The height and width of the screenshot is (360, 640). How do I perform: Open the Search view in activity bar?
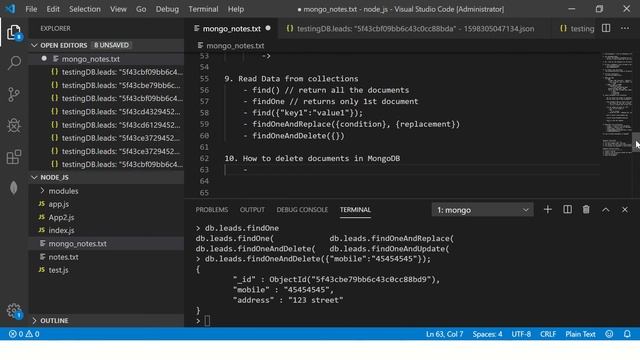pos(14,63)
